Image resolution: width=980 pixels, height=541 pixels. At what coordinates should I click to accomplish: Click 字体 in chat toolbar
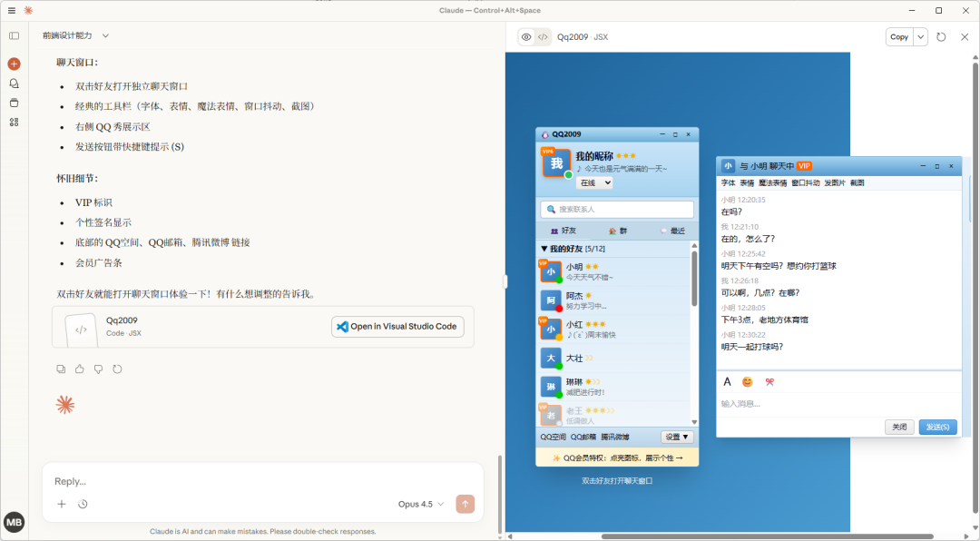coord(728,182)
